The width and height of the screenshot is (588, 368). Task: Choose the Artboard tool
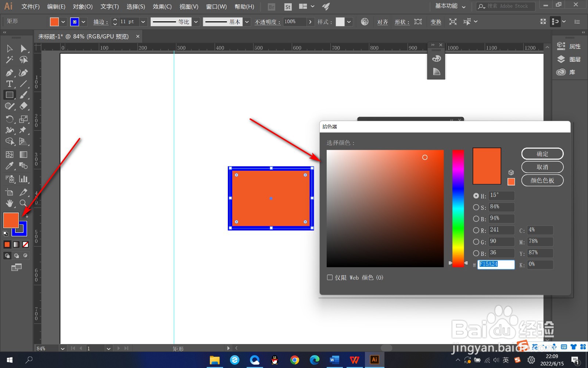click(x=10, y=192)
